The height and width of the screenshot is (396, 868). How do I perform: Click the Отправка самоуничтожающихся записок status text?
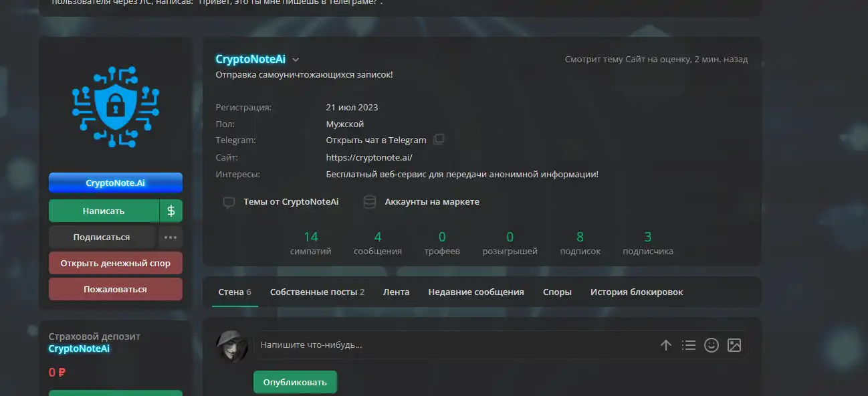pyautogui.click(x=304, y=75)
